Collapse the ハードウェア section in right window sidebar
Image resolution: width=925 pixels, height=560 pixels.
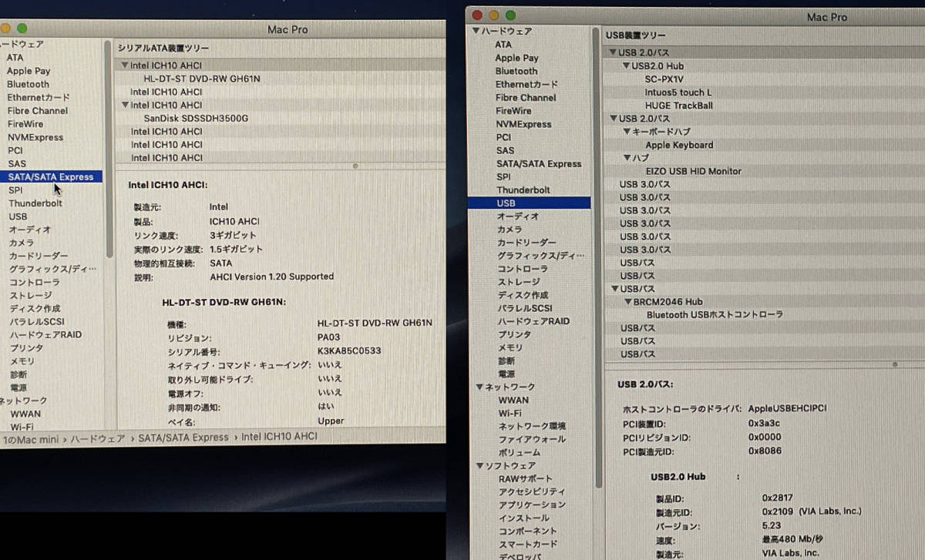click(x=476, y=31)
